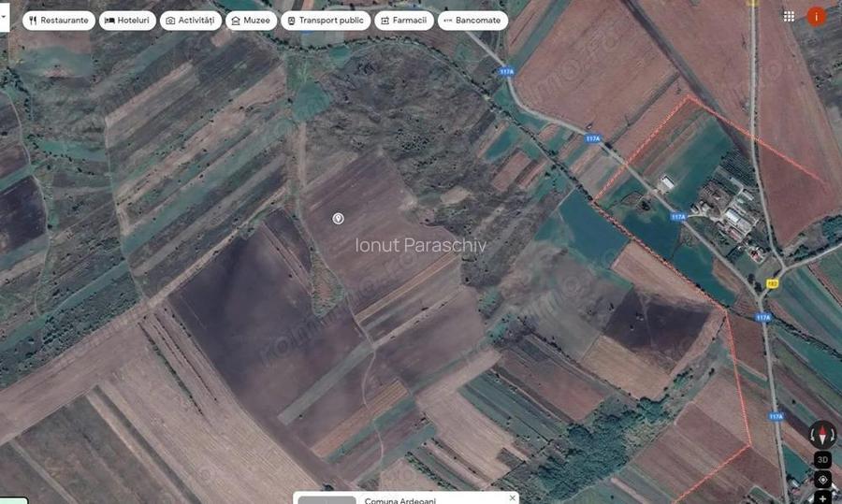Screen dimensions: 842x504
Task: Open the Google apps grid
Action: click(789, 17)
